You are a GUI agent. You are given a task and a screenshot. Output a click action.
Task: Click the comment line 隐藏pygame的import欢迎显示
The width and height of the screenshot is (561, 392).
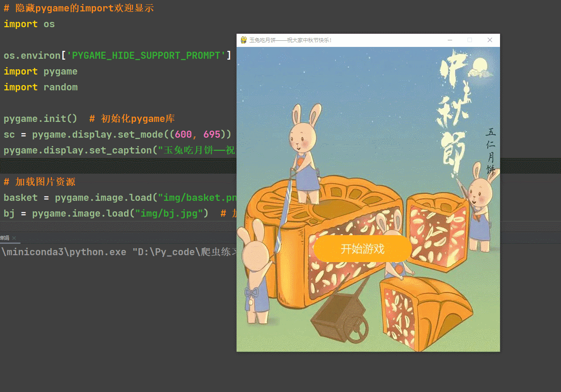pos(79,8)
